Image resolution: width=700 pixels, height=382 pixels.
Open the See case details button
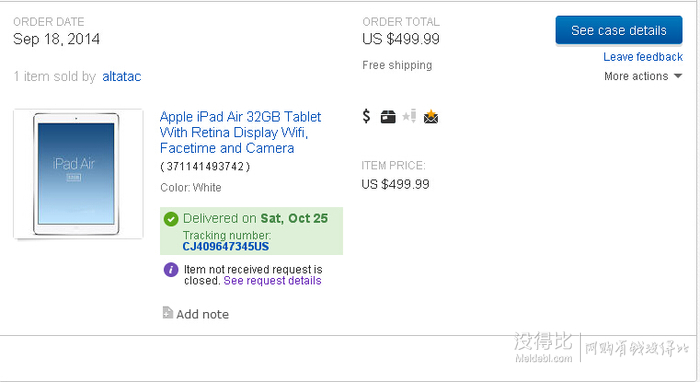click(x=619, y=30)
